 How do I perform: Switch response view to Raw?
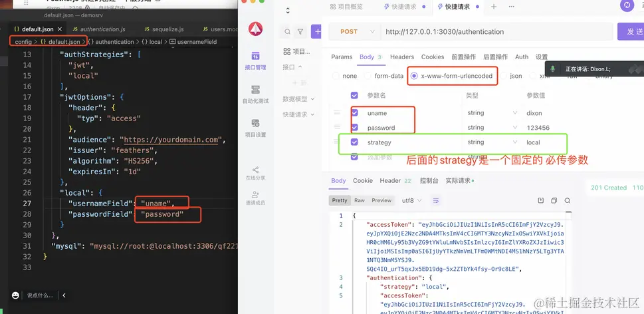point(360,200)
